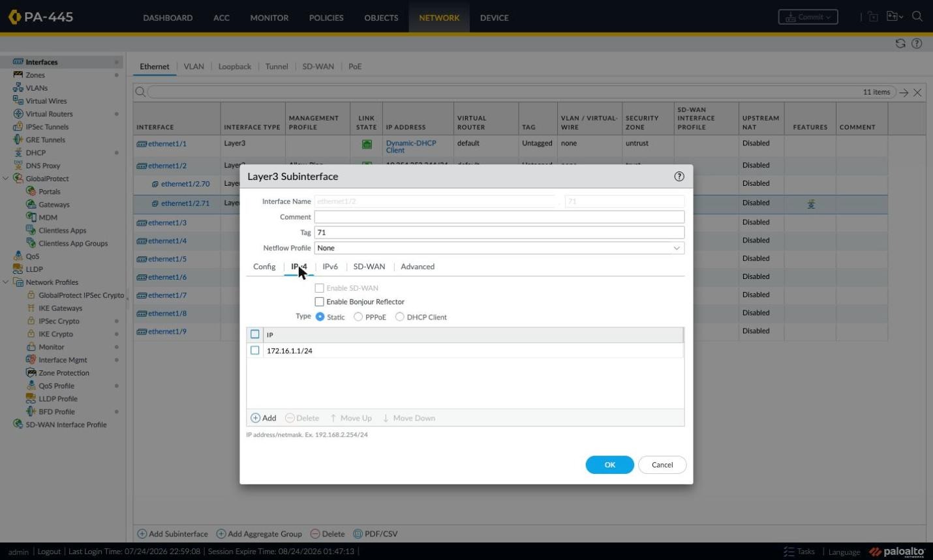
Task: Collapse the Network Profiles tree node
Action: click(x=6, y=282)
